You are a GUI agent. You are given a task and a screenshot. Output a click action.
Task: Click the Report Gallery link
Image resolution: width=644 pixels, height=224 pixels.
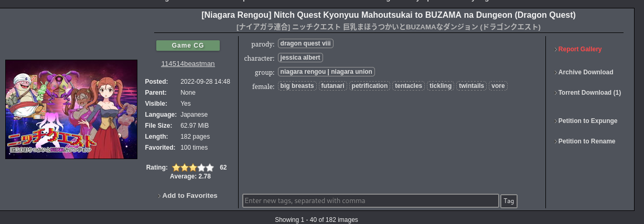click(579, 49)
